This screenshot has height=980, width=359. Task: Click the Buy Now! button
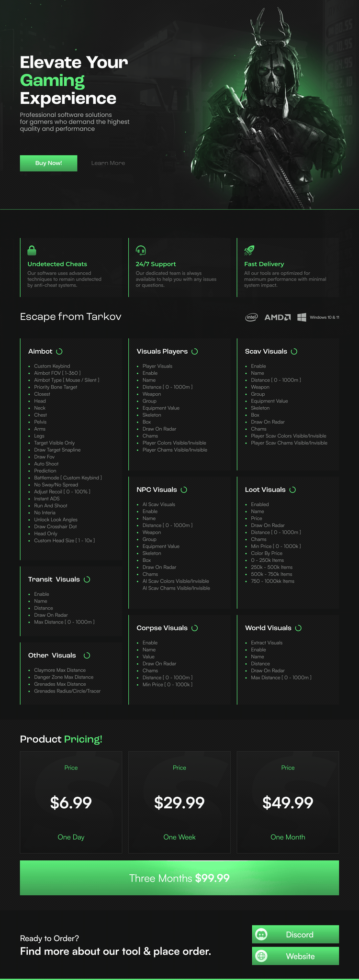48,163
